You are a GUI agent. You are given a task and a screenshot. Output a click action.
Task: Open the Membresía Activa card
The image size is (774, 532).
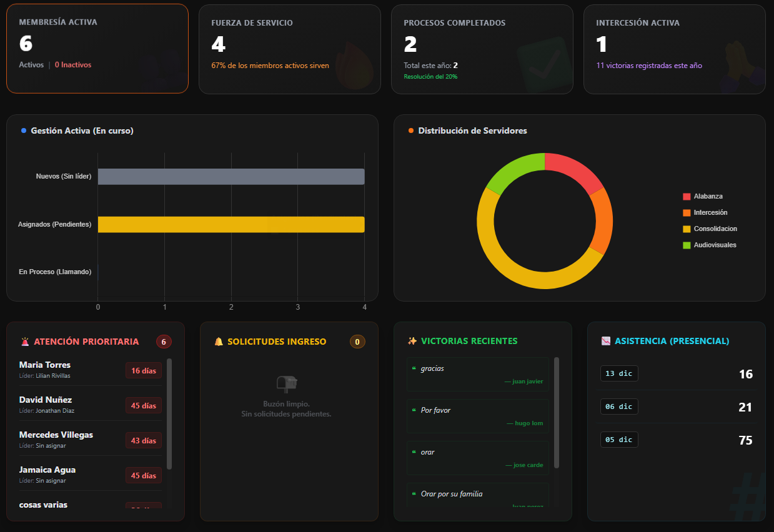[x=97, y=49]
